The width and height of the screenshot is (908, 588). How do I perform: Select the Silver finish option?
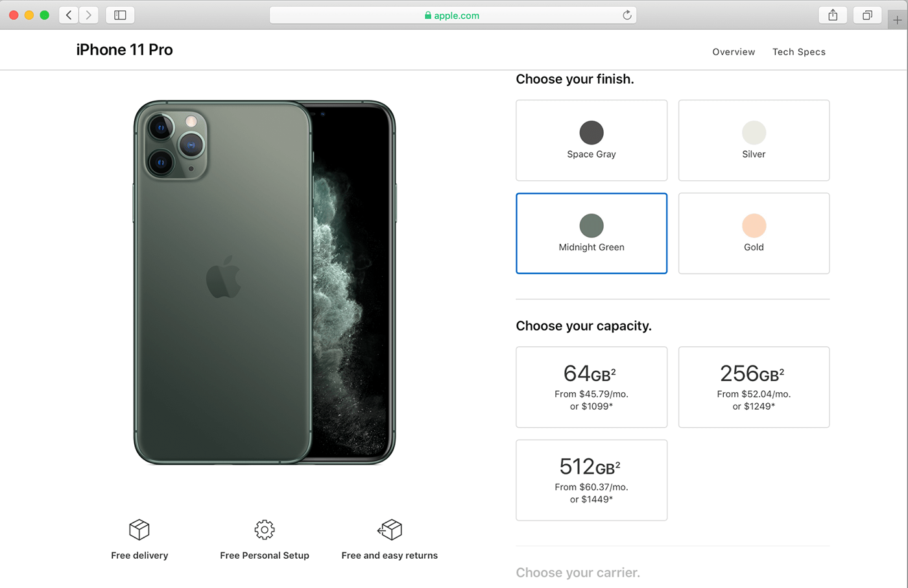(754, 140)
